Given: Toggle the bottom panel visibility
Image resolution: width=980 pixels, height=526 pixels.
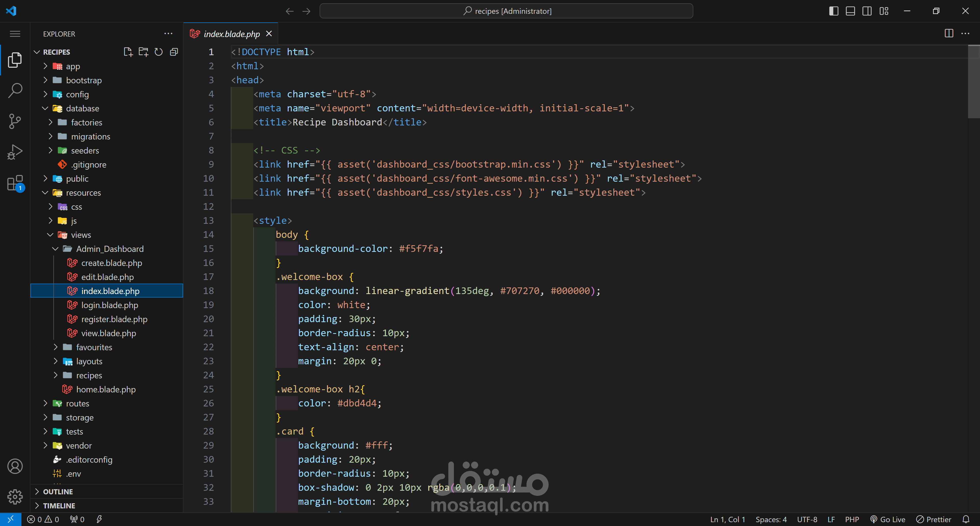Looking at the screenshot, I should [850, 11].
